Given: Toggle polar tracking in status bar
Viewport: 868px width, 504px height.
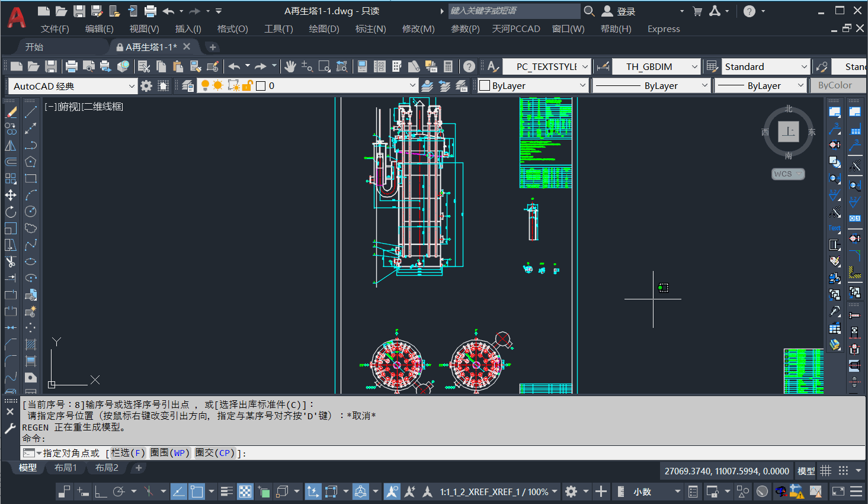Looking at the screenshot, I should coord(118,492).
